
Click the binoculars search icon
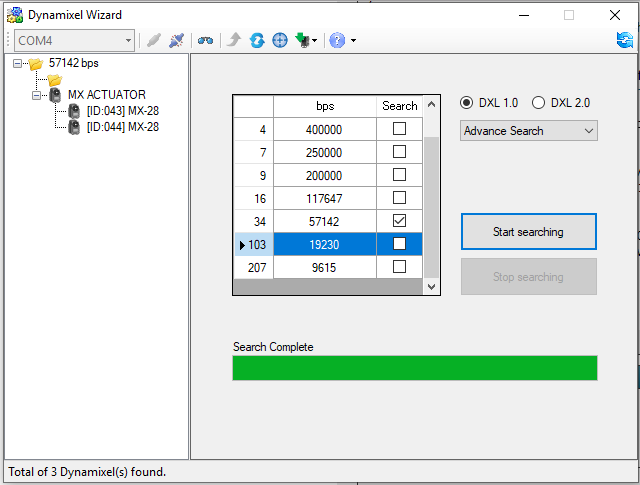pyautogui.click(x=205, y=40)
